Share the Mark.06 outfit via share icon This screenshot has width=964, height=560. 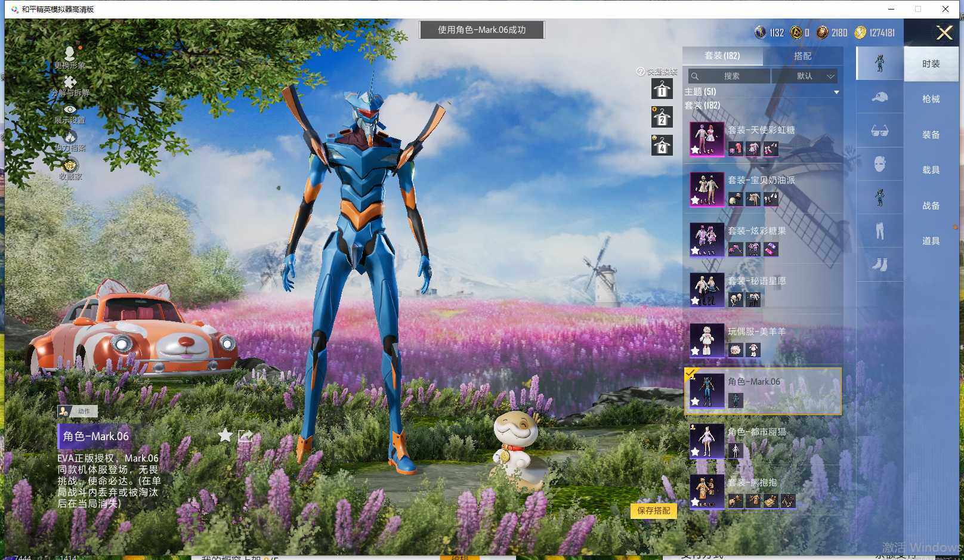pyautogui.click(x=245, y=436)
